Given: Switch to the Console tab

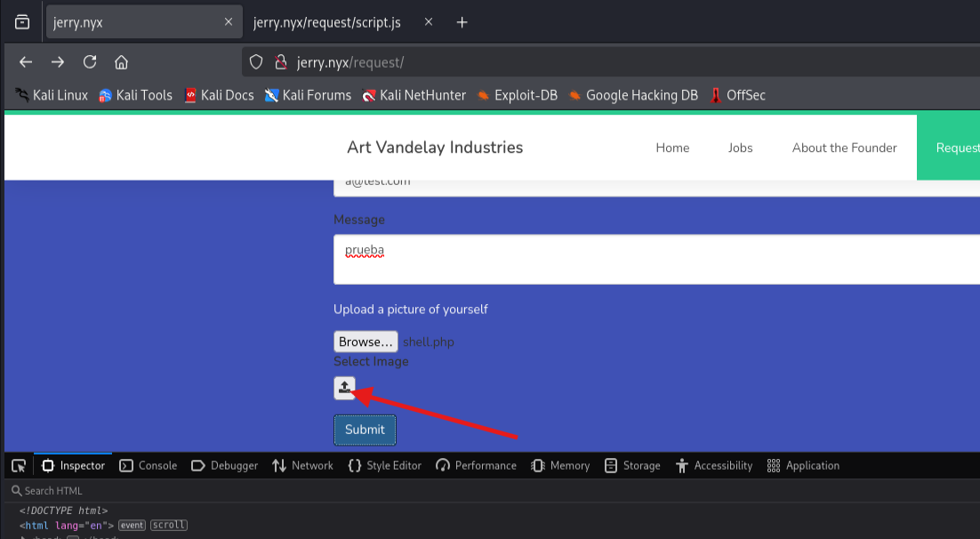Looking at the screenshot, I should [x=149, y=465].
